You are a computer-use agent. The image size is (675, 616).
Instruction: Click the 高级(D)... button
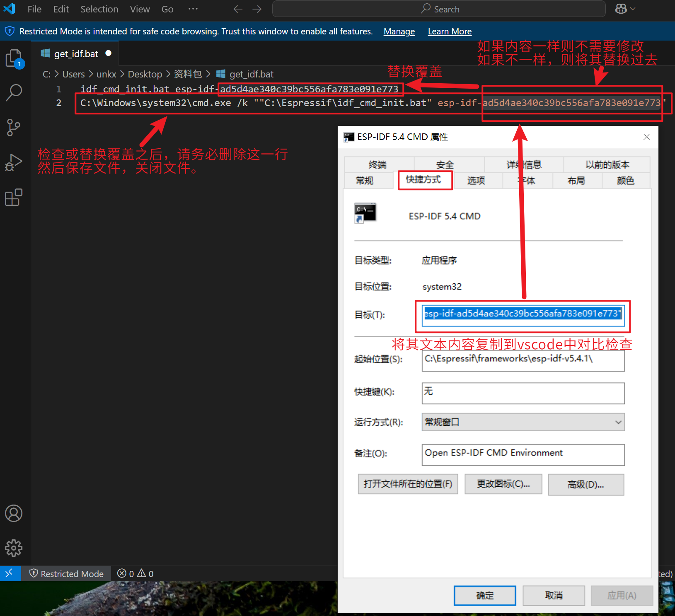(586, 484)
